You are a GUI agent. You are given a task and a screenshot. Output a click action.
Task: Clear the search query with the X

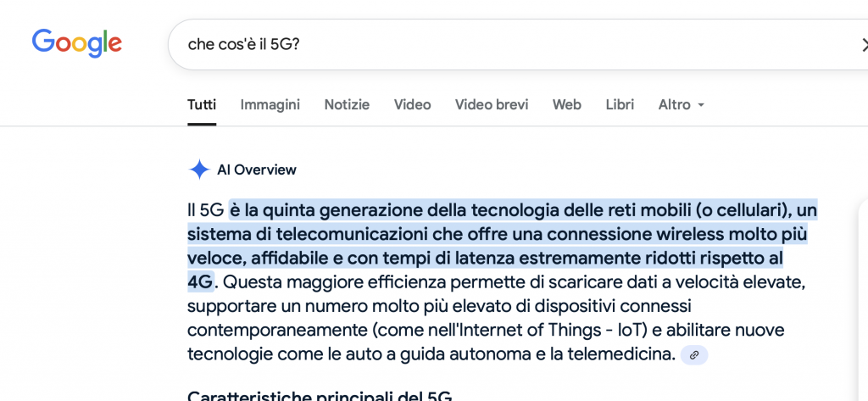pos(862,45)
